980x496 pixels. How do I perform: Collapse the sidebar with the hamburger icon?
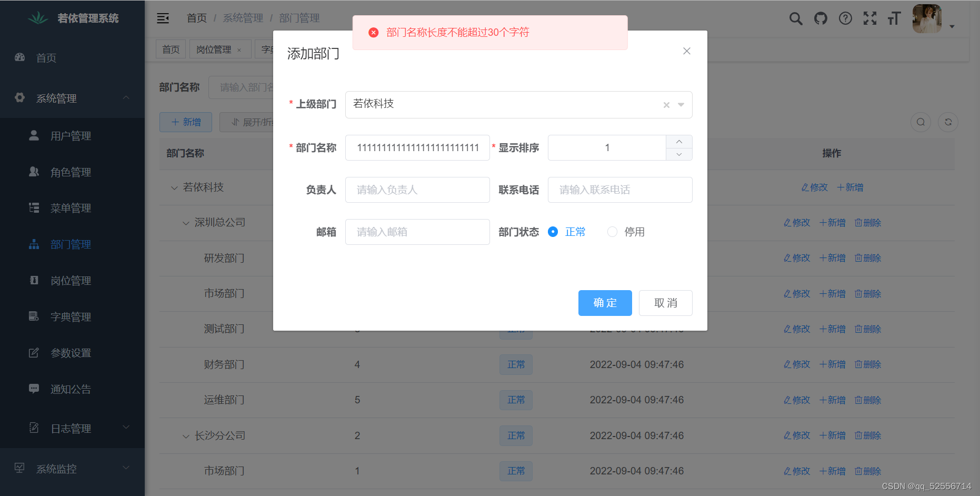click(163, 18)
